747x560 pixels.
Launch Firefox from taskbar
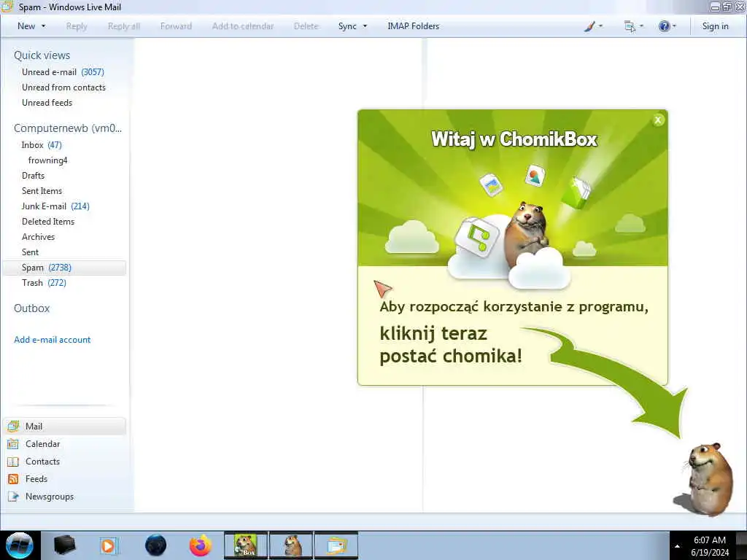(x=200, y=545)
